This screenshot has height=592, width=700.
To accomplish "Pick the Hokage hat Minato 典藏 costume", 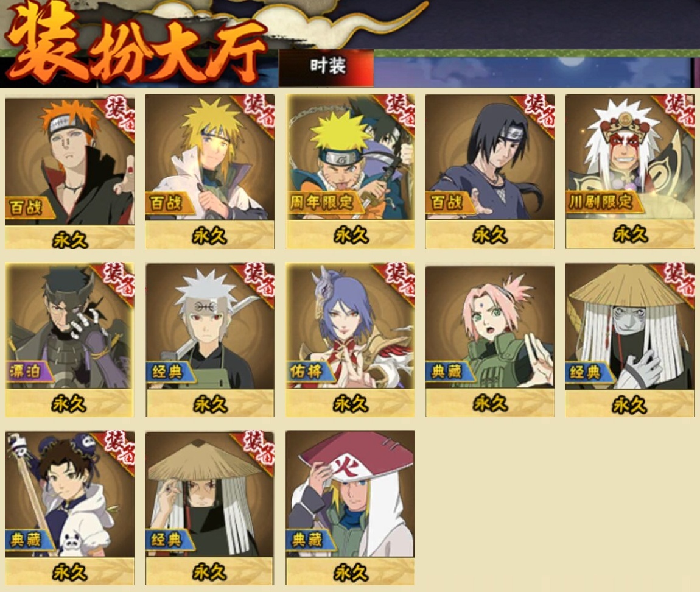I will coord(350,508).
